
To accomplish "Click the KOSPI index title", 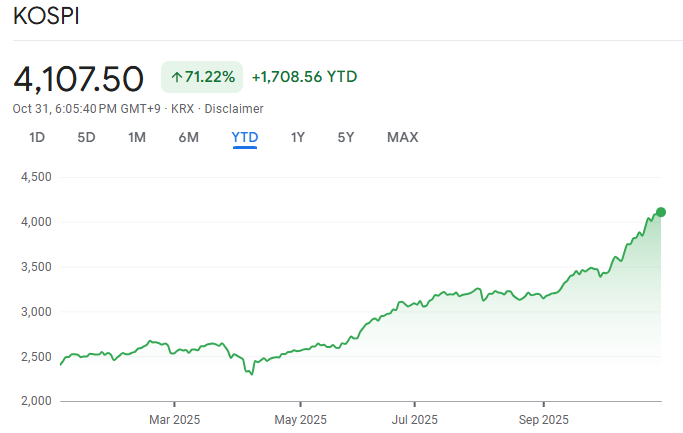I will click(x=46, y=17).
